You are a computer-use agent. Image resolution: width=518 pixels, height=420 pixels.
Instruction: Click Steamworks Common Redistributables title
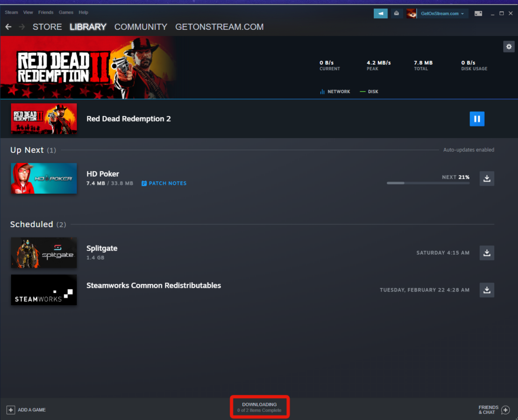(x=154, y=285)
